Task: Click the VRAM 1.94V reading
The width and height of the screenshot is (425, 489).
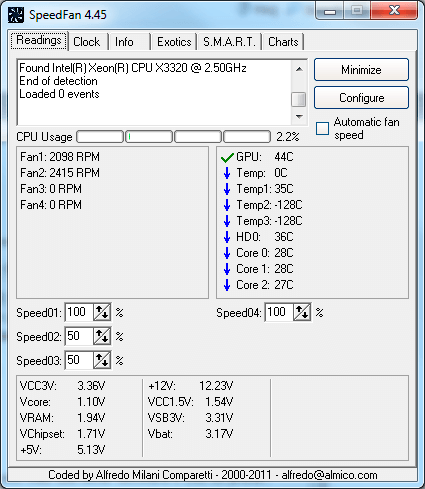Action: tap(62, 418)
